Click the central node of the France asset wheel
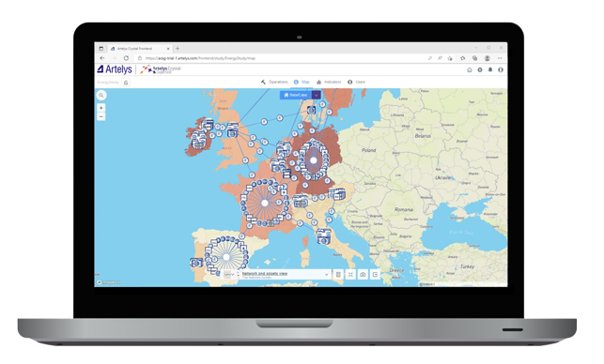 (x=265, y=203)
